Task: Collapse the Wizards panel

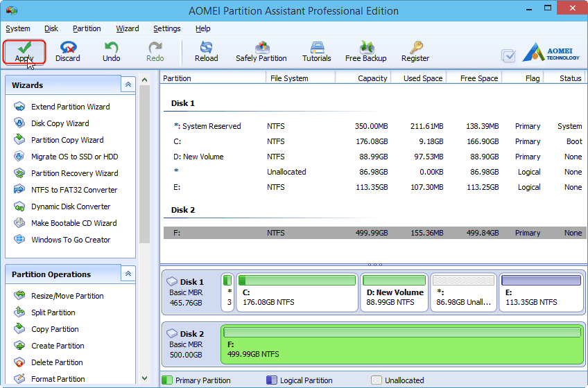Action: pyautogui.click(x=128, y=85)
